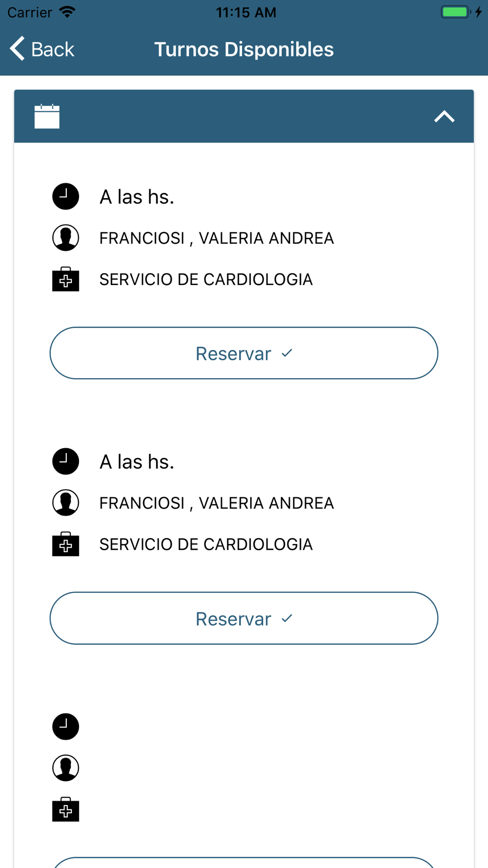
Task: Select the first 'A las hs.' time label
Action: coord(137,197)
